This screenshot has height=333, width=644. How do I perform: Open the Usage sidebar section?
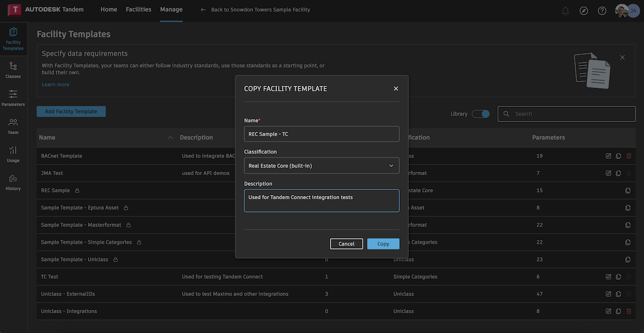[13, 154]
